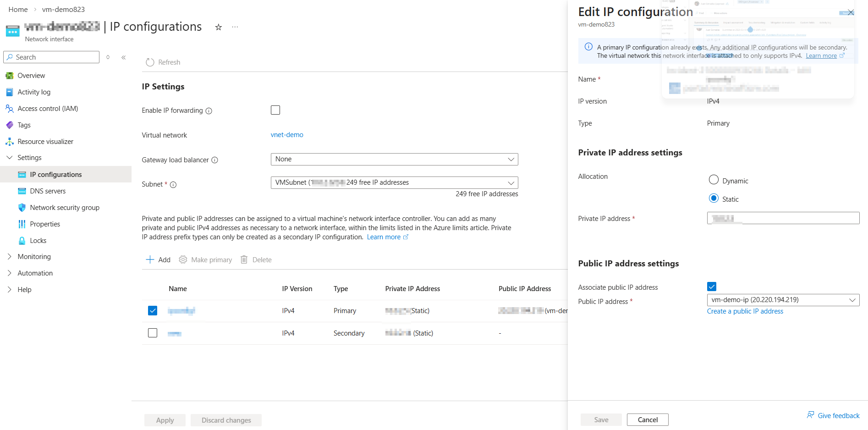This screenshot has height=430, width=868.
Task: Click the Resource visualizer icon
Action: 10,142
